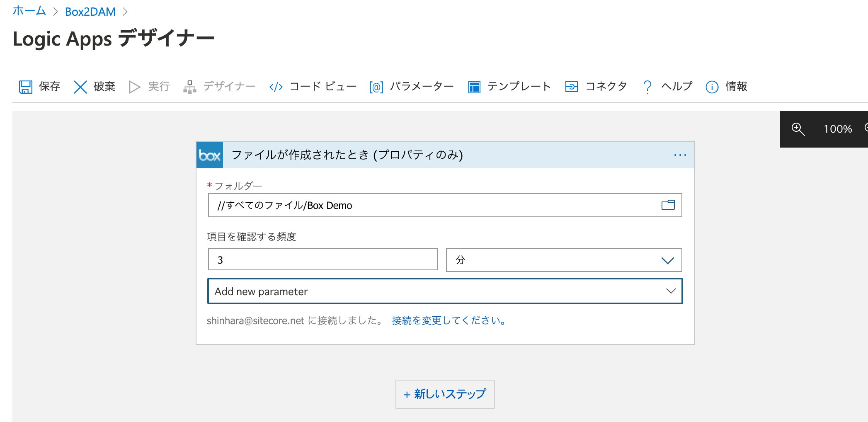868x422 pixels.
Task: Open the Box2DAM breadcrumb link
Action: pos(90,12)
